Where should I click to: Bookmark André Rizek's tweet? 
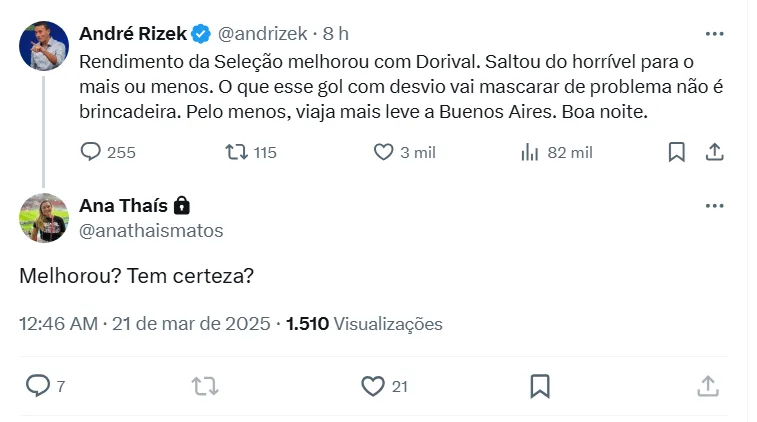676,152
